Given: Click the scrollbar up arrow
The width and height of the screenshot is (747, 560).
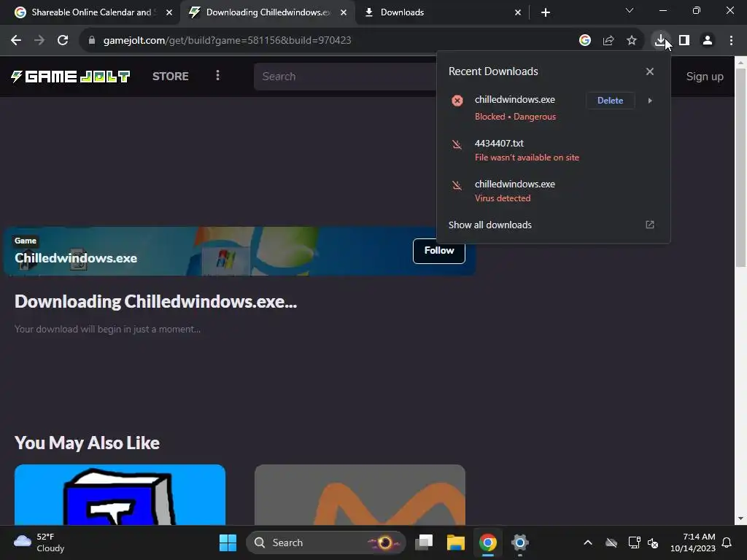Looking at the screenshot, I should pos(741,62).
